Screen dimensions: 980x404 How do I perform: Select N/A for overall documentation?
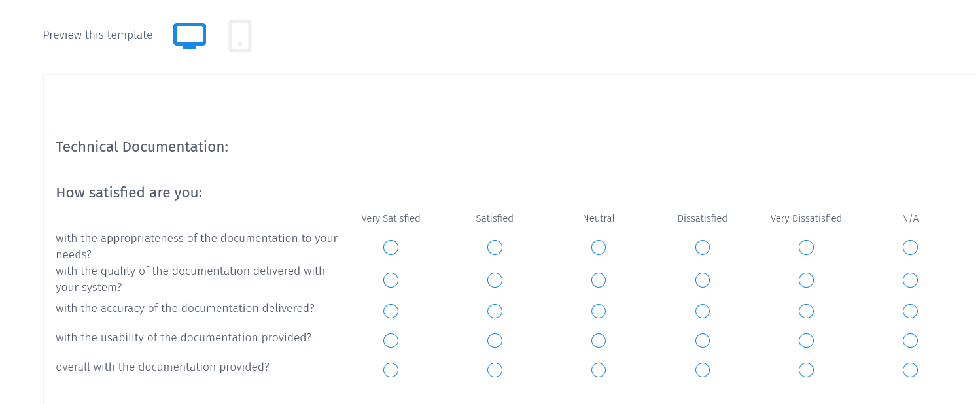click(910, 370)
